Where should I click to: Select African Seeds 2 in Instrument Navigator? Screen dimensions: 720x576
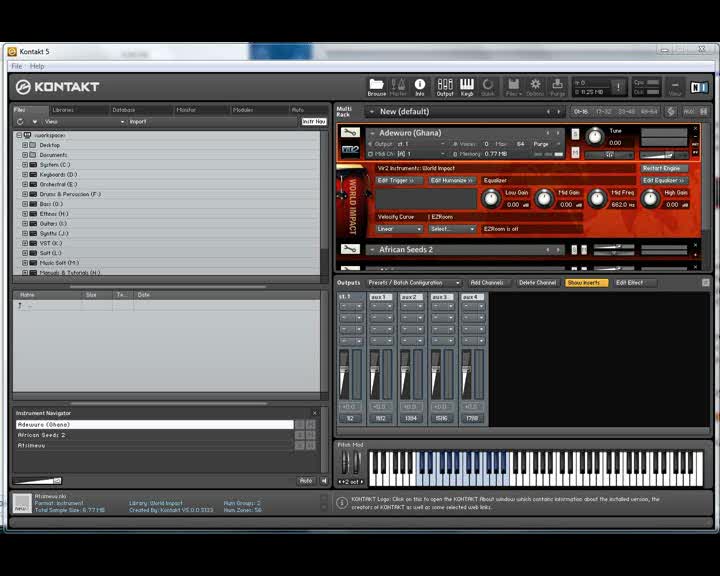pos(42,435)
